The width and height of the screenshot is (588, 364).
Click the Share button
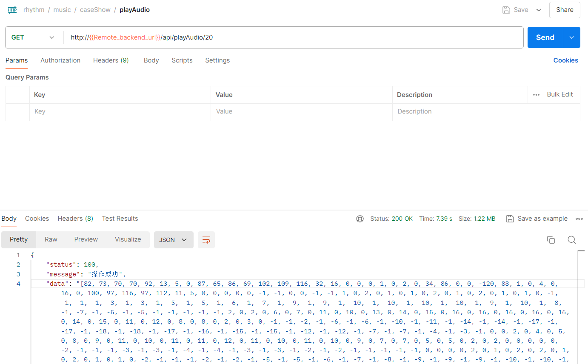pyautogui.click(x=564, y=10)
